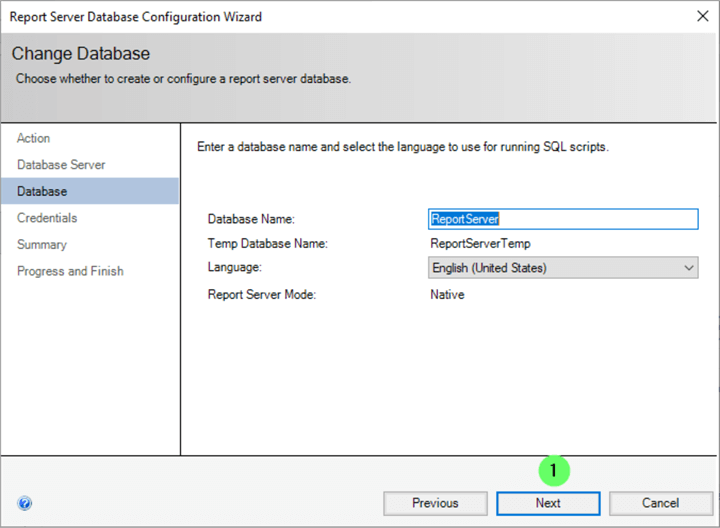Click Next to continue the wizard
This screenshot has width=720, height=528.
pos(548,503)
